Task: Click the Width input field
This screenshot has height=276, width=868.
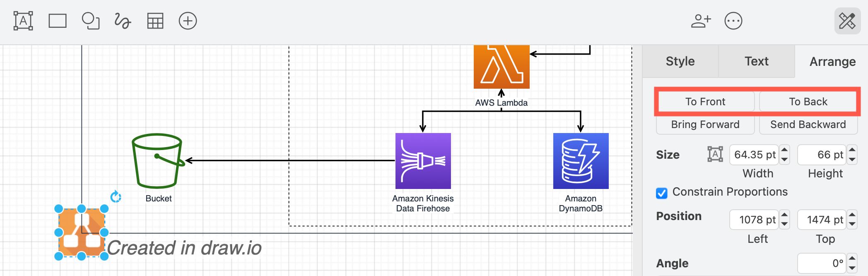Action: click(x=754, y=155)
